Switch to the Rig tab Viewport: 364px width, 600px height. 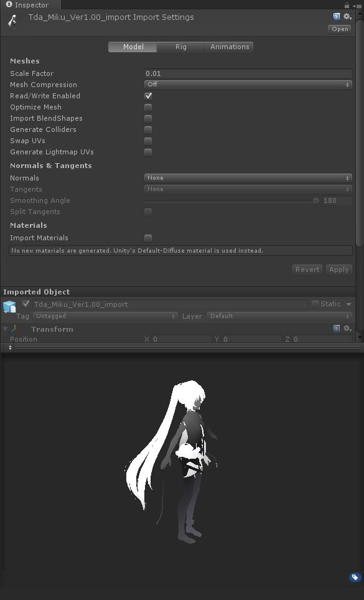click(x=181, y=47)
